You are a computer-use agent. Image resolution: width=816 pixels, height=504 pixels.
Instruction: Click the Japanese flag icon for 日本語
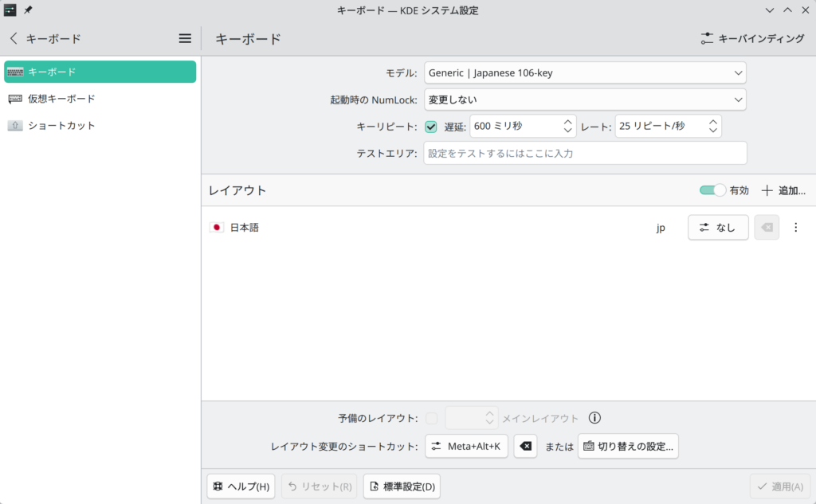click(x=217, y=228)
